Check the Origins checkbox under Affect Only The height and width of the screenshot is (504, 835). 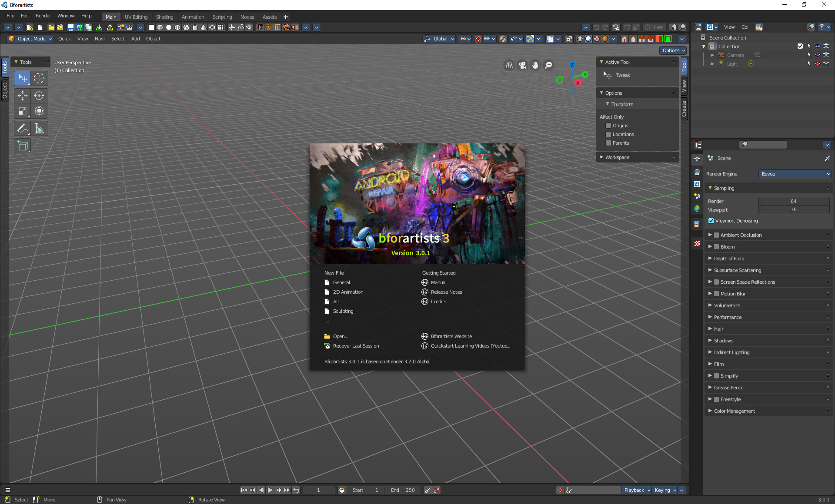(x=608, y=126)
